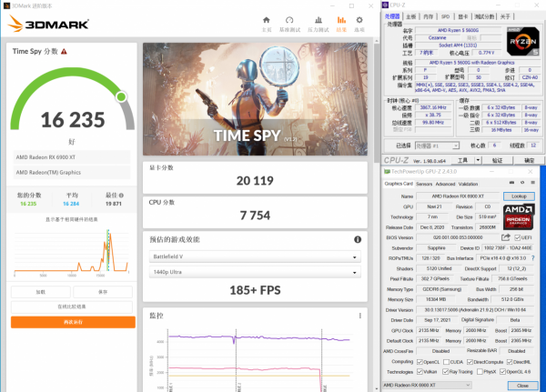Click the orange run-again button in 3DMark
Screen dimensions: 546x392
tap(73, 322)
